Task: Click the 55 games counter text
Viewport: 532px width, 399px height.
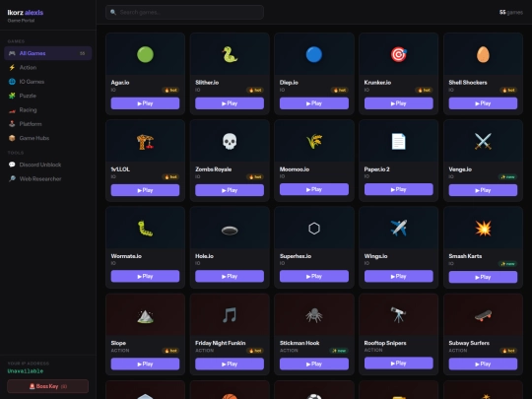Action: [x=511, y=12]
